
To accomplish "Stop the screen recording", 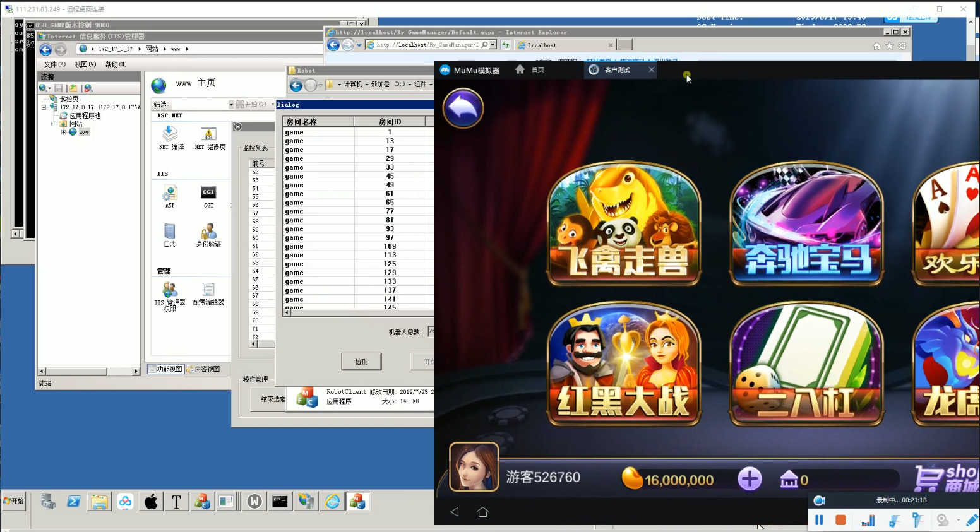I will pyautogui.click(x=840, y=520).
